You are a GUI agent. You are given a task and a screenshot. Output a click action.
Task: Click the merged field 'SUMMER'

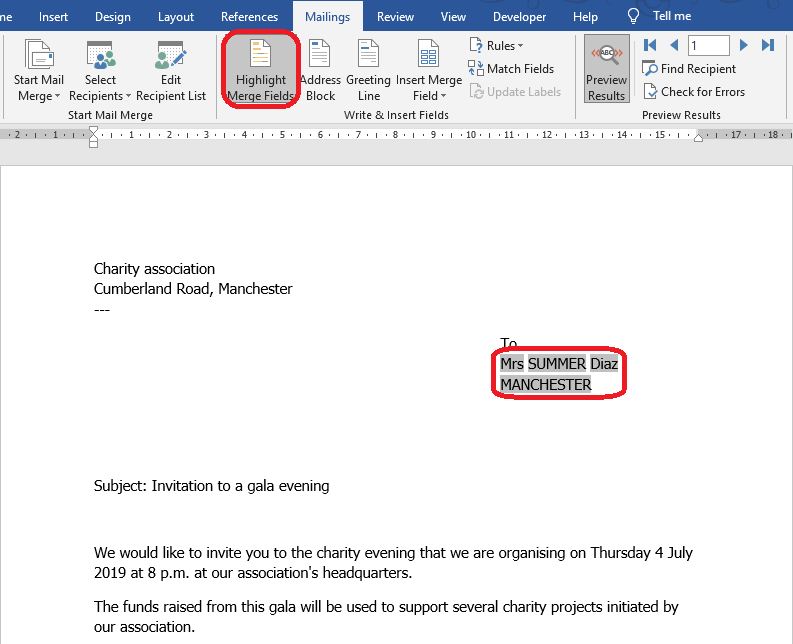(x=557, y=364)
